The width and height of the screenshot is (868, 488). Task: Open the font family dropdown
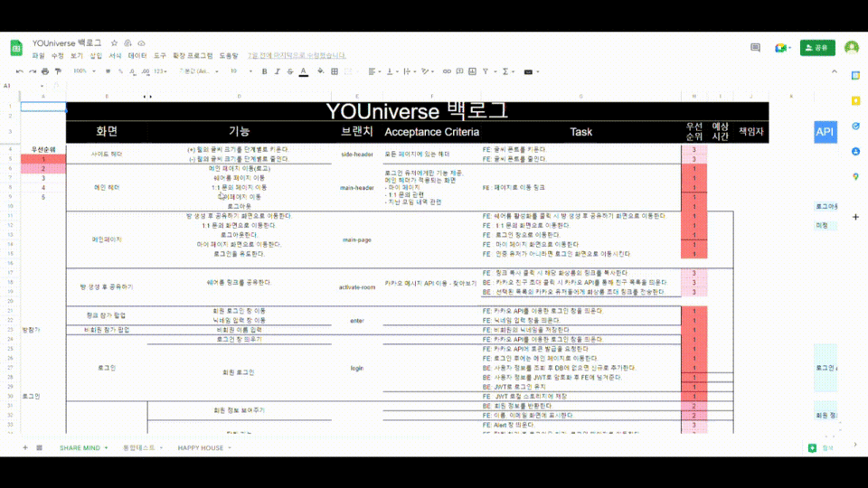tap(198, 71)
